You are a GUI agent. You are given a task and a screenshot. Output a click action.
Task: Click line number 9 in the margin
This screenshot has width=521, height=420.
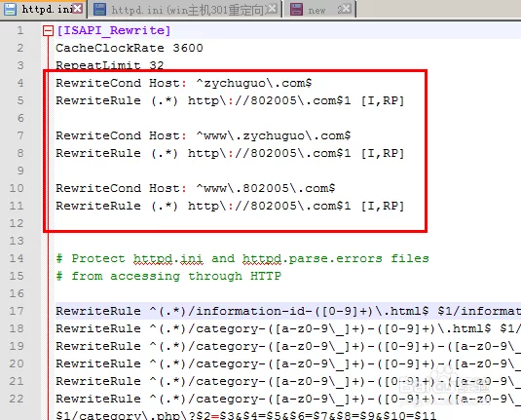[x=20, y=171]
